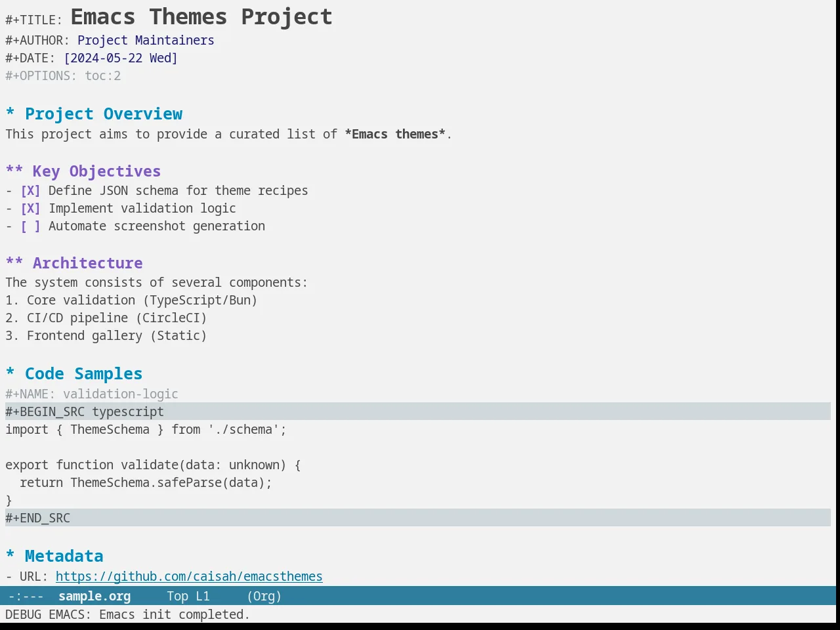Screen dimensions: 840x630
Task: Click the Architecture heading text
Action: click(87, 263)
